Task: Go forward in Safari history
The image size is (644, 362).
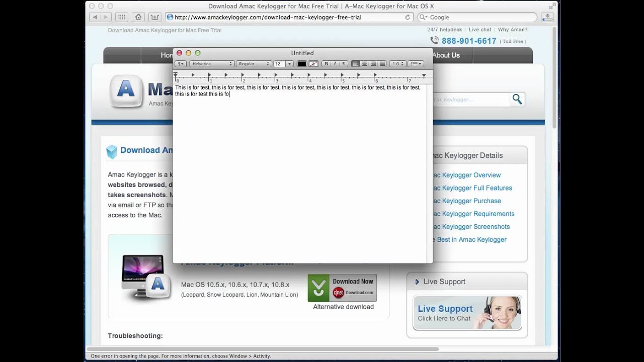Action: (x=105, y=17)
